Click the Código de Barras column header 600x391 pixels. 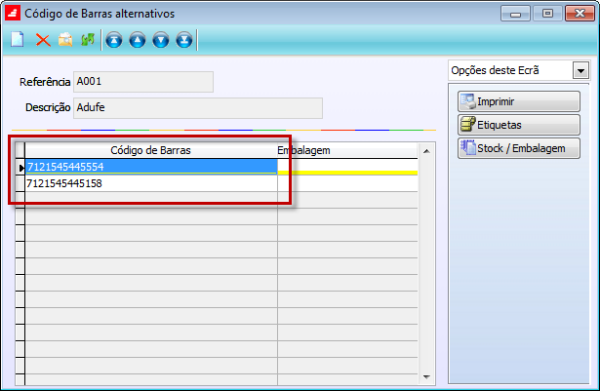coord(151,150)
